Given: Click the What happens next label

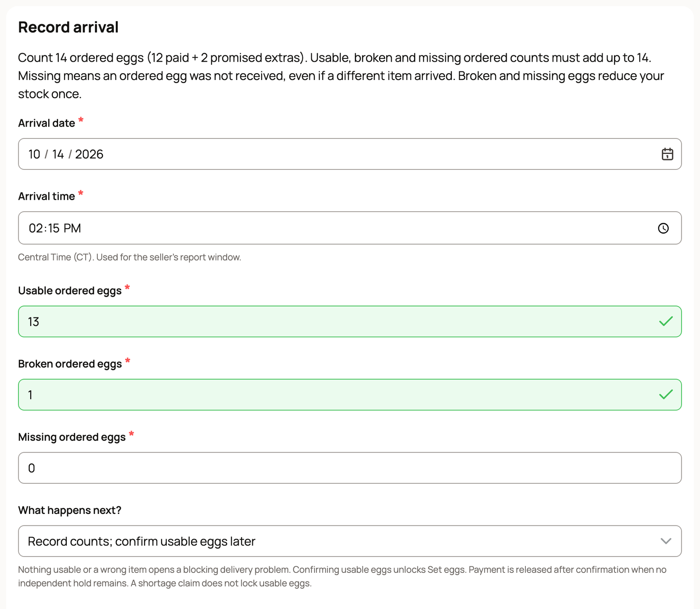Looking at the screenshot, I should click(70, 510).
